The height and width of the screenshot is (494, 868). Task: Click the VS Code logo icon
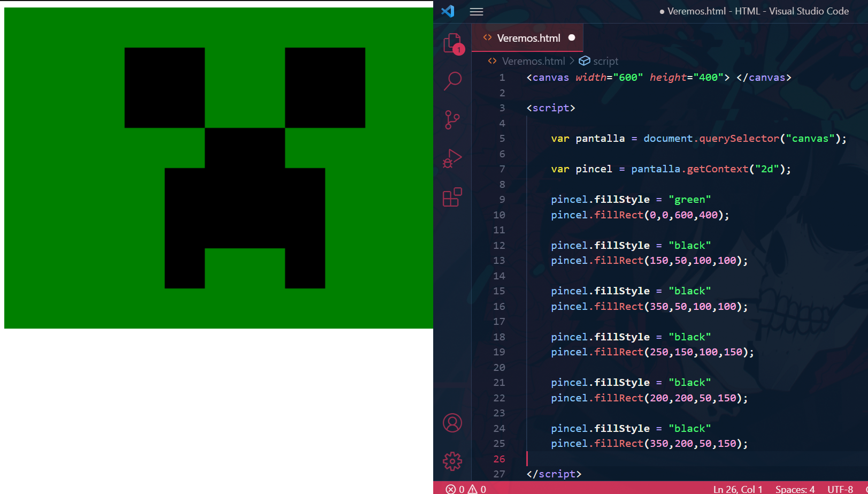tap(448, 11)
